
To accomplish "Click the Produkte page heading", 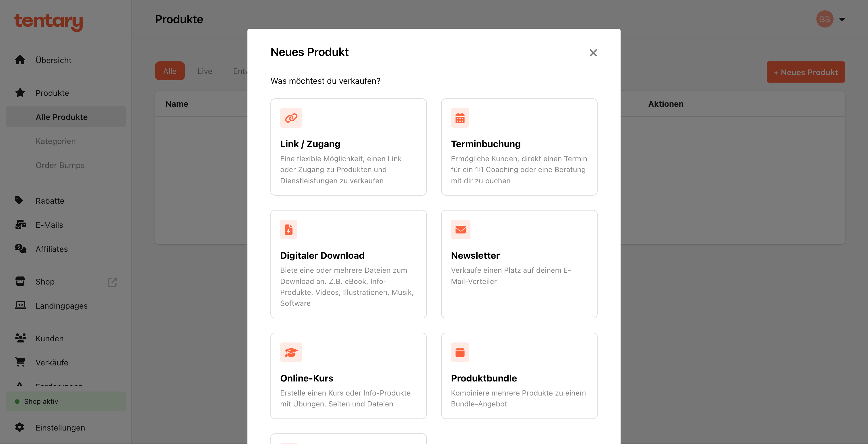I will pyautogui.click(x=179, y=19).
